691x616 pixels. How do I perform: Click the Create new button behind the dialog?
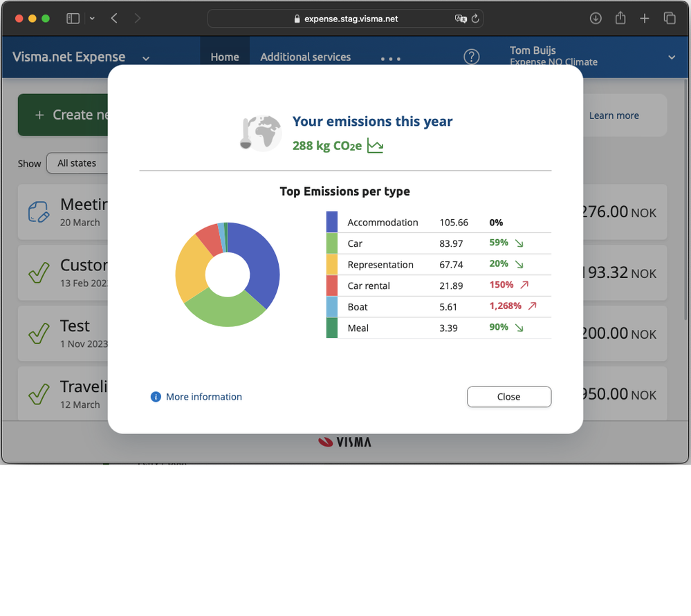tap(62, 115)
